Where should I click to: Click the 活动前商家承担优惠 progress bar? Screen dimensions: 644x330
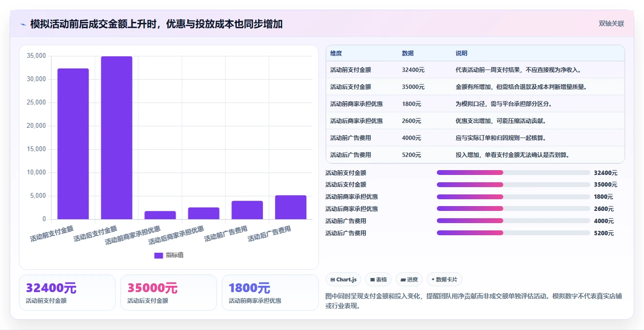pos(513,197)
